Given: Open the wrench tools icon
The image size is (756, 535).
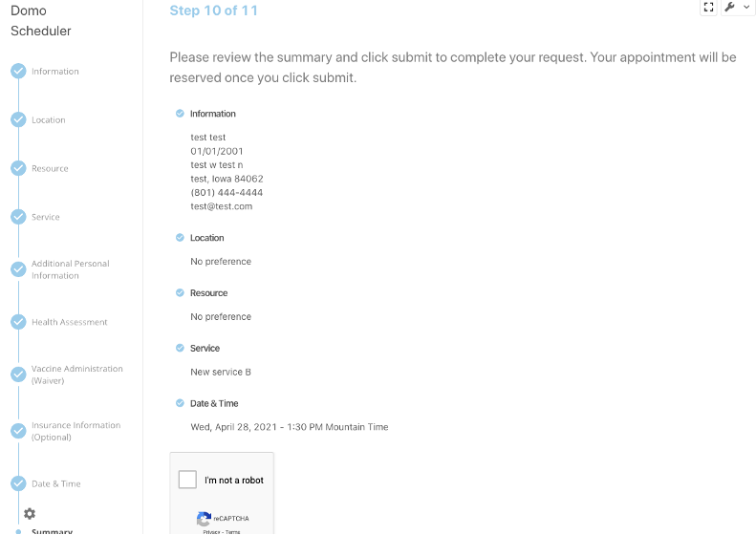Looking at the screenshot, I should (729, 8).
